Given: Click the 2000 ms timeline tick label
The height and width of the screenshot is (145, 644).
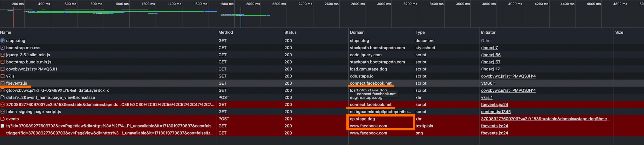Looking at the screenshot, I should pyautogui.click(x=253, y=4).
